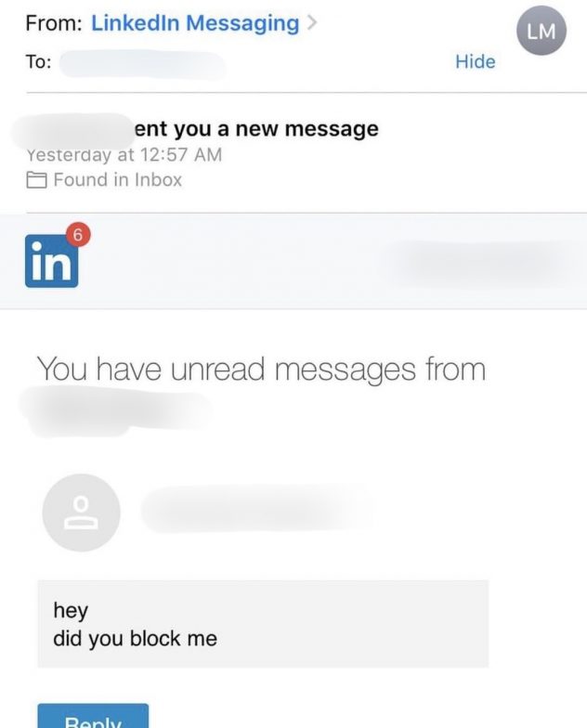This screenshot has width=587, height=728.
Task: Open the Found in Inbox location
Action: click(117, 180)
